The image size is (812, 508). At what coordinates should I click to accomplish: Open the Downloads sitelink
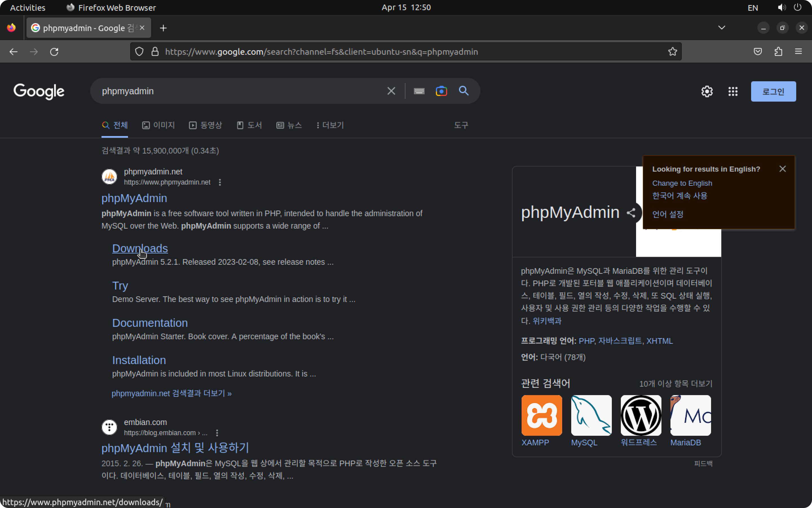140,248
